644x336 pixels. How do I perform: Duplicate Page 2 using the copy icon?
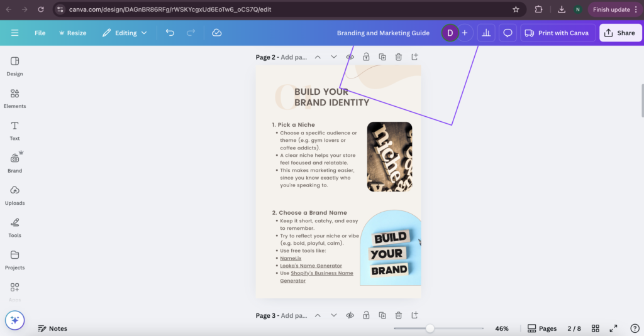382,57
